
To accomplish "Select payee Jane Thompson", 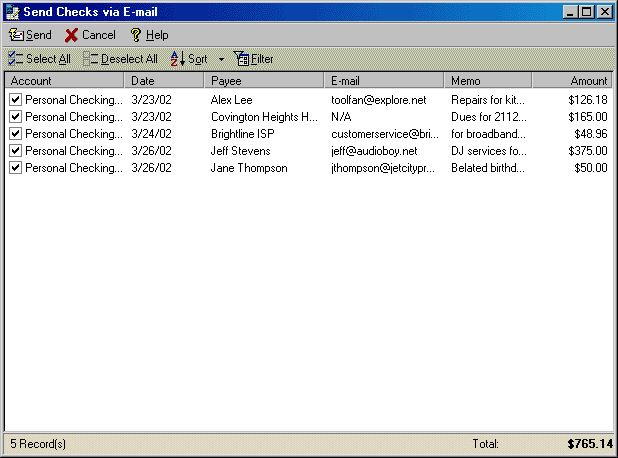I will point(249,168).
